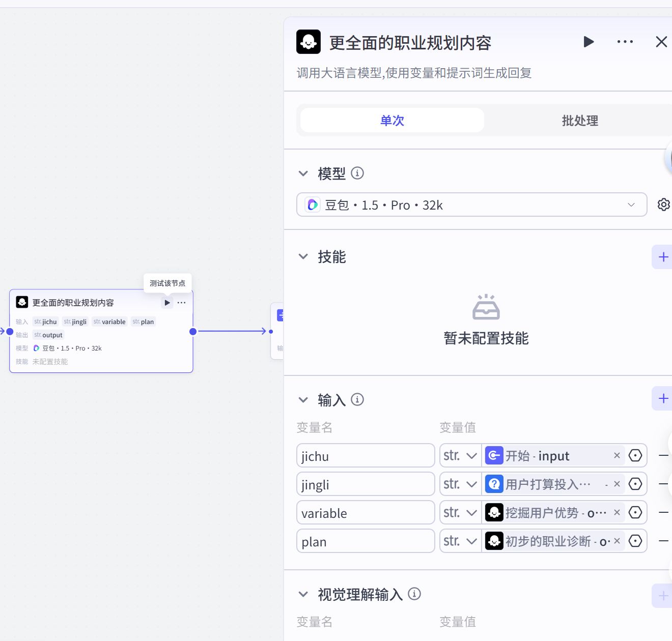
Task: Open the 输入 info tooltip icon
Action: [x=357, y=399]
